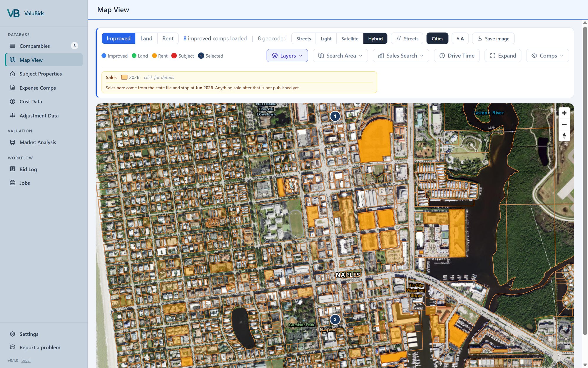Switch basemap to Satellite
Image resolution: width=588 pixels, height=368 pixels.
click(x=350, y=38)
